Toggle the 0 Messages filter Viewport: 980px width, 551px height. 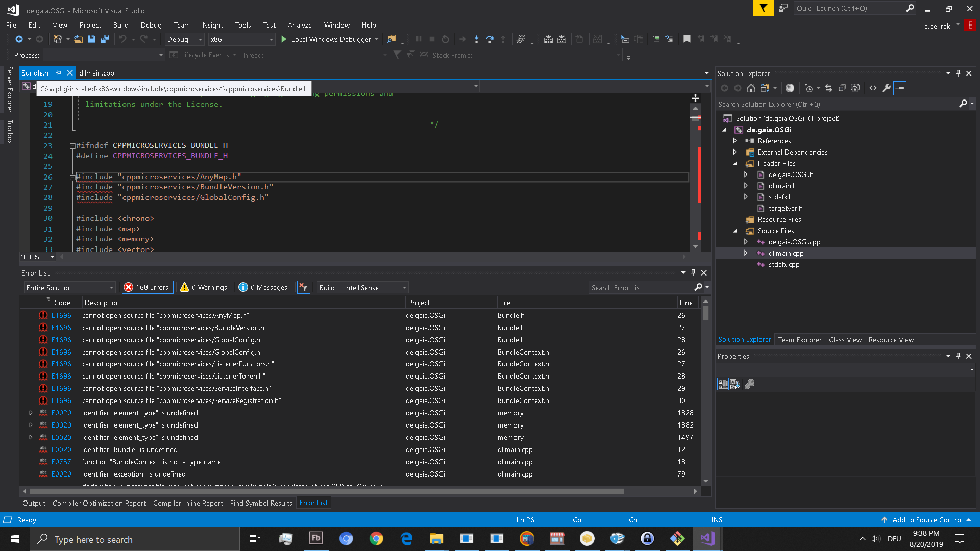262,287
